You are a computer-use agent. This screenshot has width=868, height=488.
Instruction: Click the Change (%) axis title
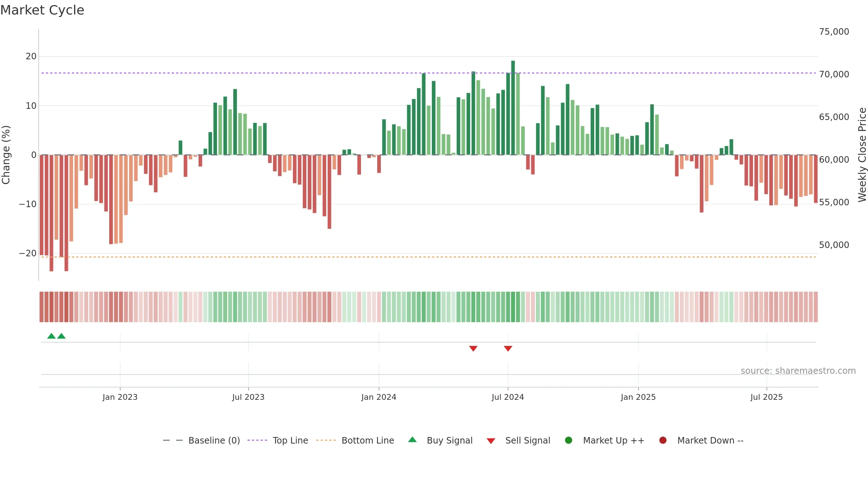click(x=6, y=155)
